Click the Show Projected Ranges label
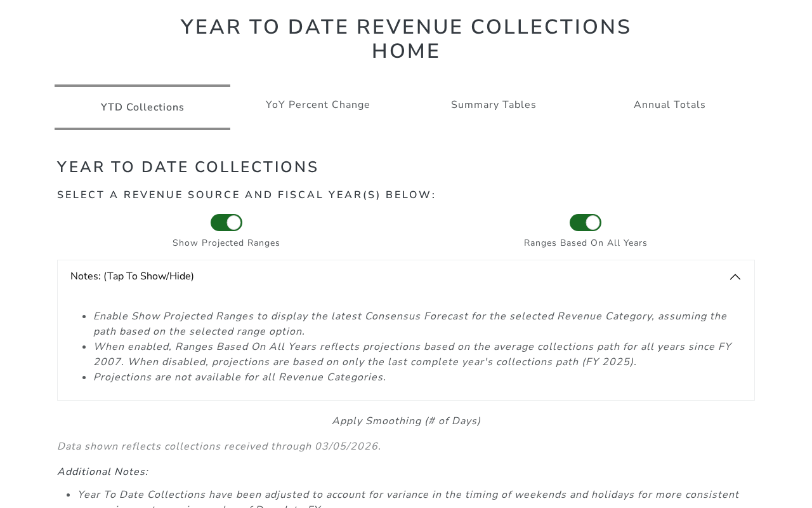The image size is (812, 508). pos(226,243)
